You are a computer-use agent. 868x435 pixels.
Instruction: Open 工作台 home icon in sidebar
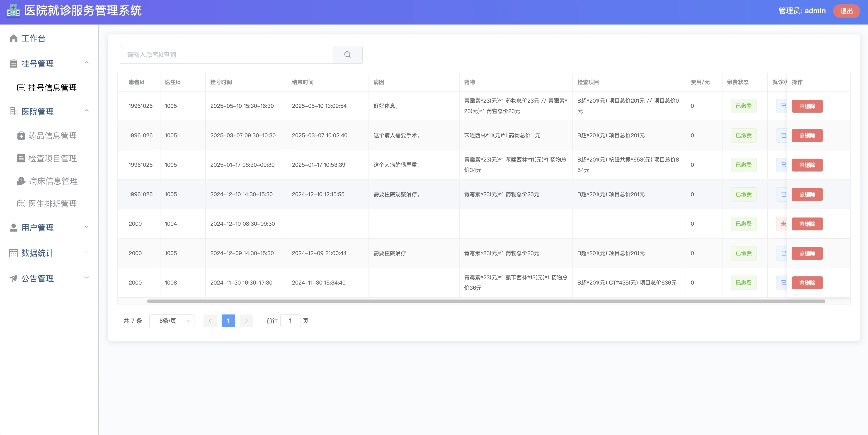point(13,39)
